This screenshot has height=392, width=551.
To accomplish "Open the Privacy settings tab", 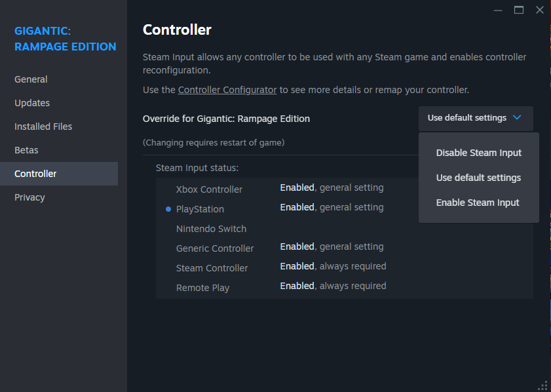I will click(x=29, y=197).
